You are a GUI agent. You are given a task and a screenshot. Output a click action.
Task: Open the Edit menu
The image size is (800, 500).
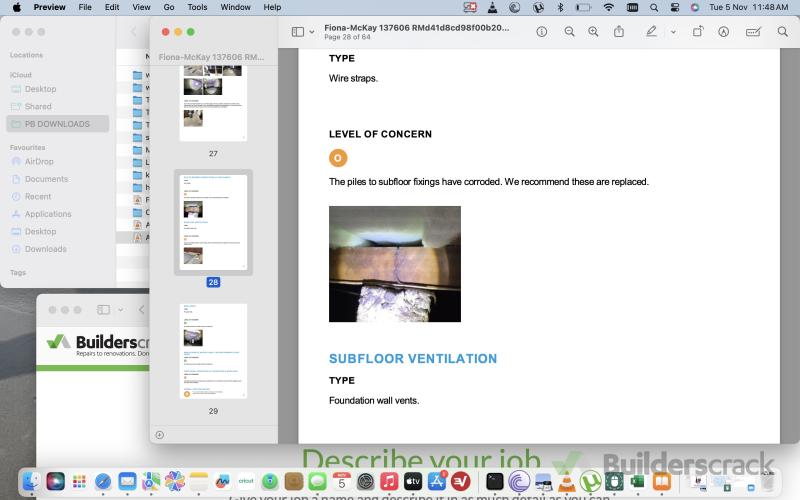[112, 7]
